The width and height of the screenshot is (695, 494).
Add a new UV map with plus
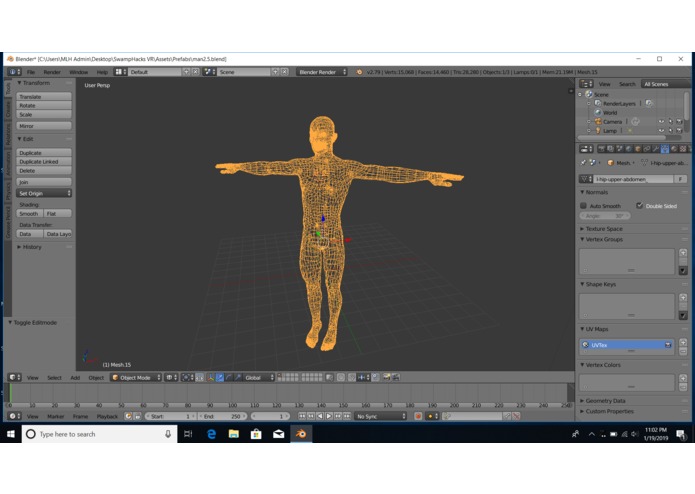pyautogui.click(x=683, y=342)
